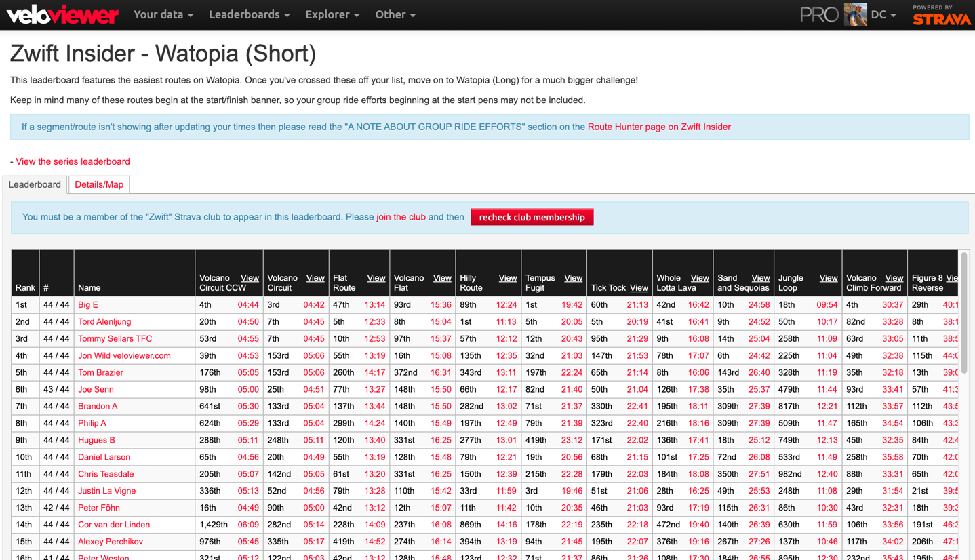975x560 pixels.
Task: Click the VeloViewer logo
Action: click(x=62, y=15)
